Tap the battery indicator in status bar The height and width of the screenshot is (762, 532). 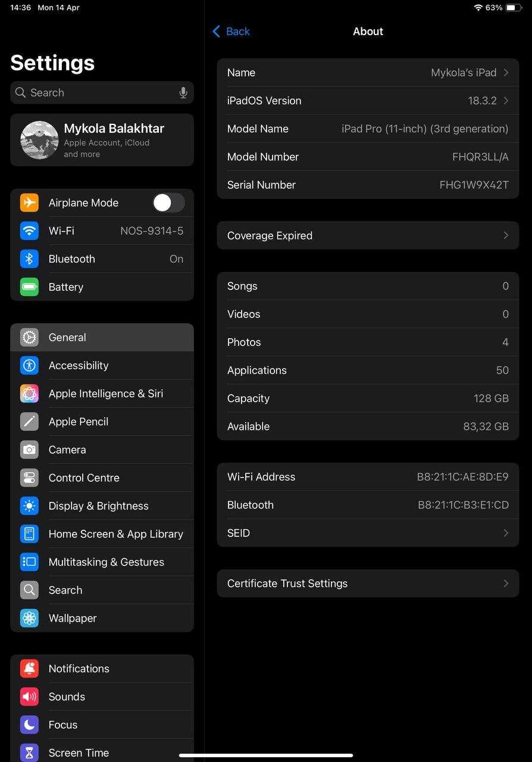coord(514,8)
